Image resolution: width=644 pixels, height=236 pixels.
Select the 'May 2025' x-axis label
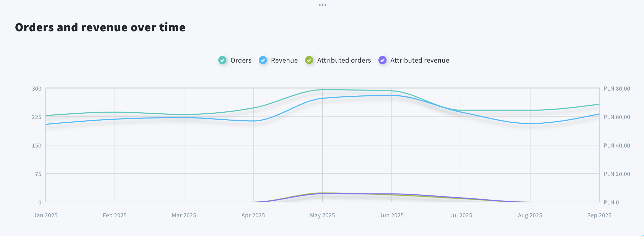coord(322,215)
